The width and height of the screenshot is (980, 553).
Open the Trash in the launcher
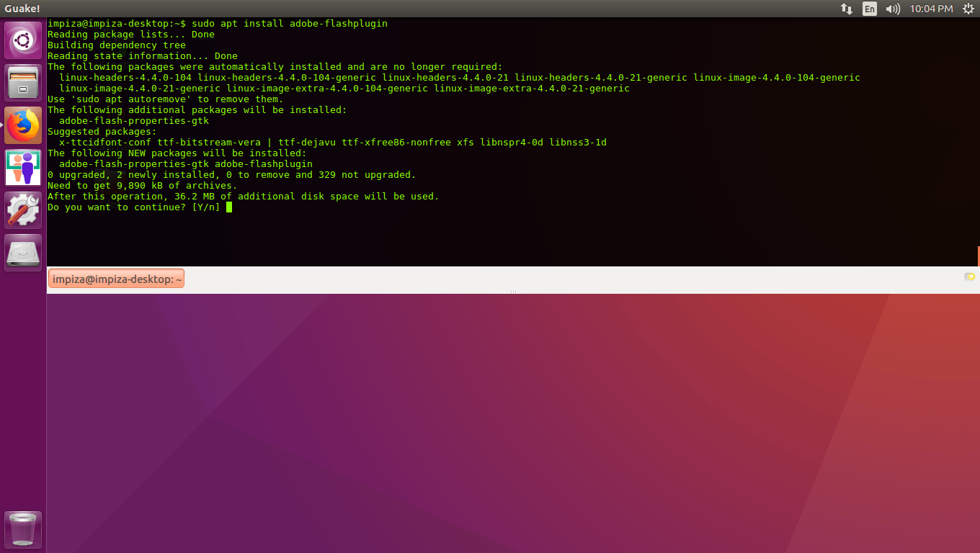pyautogui.click(x=23, y=529)
